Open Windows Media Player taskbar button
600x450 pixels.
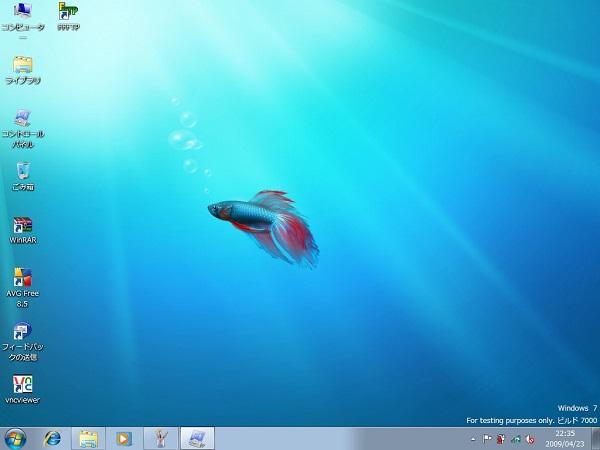(123, 438)
